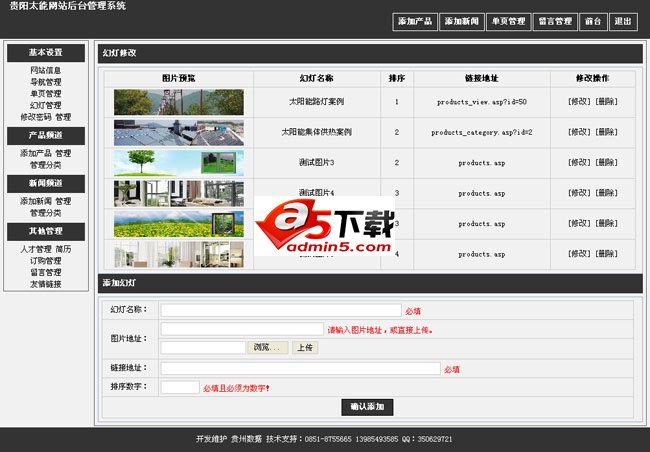Click [删除] for 太阳能路灯案例
The height and width of the screenshot is (452, 650).
[606, 102]
